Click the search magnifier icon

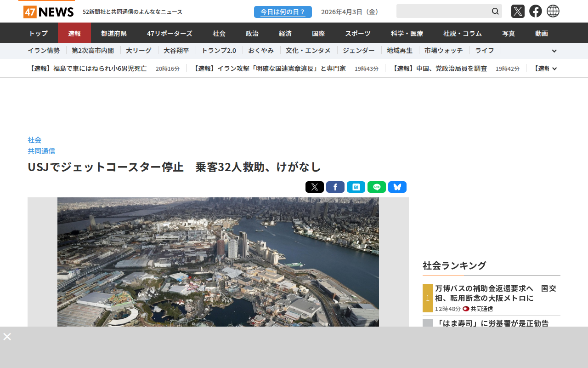point(495,11)
